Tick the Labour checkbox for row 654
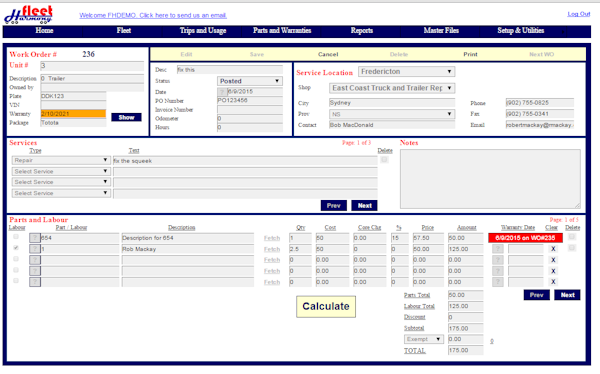This screenshot has height=374, width=600. click(x=16, y=237)
